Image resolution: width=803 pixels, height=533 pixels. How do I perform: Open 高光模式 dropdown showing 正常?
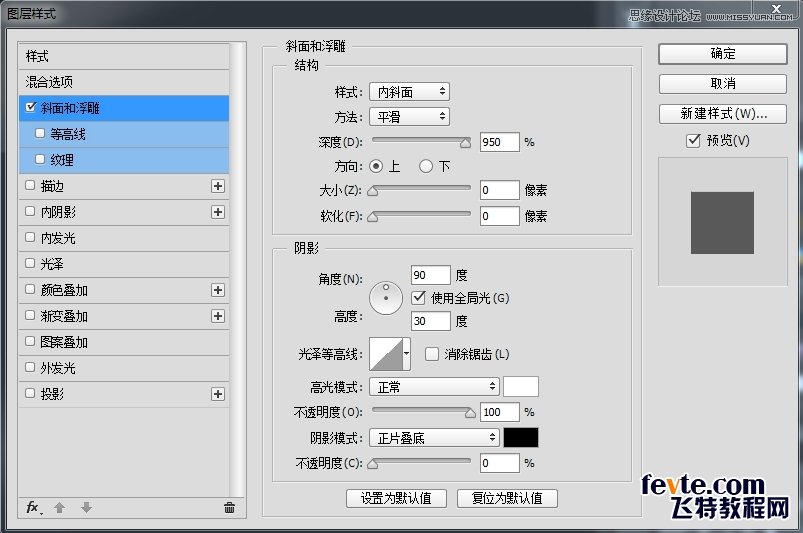pyautogui.click(x=434, y=387)
